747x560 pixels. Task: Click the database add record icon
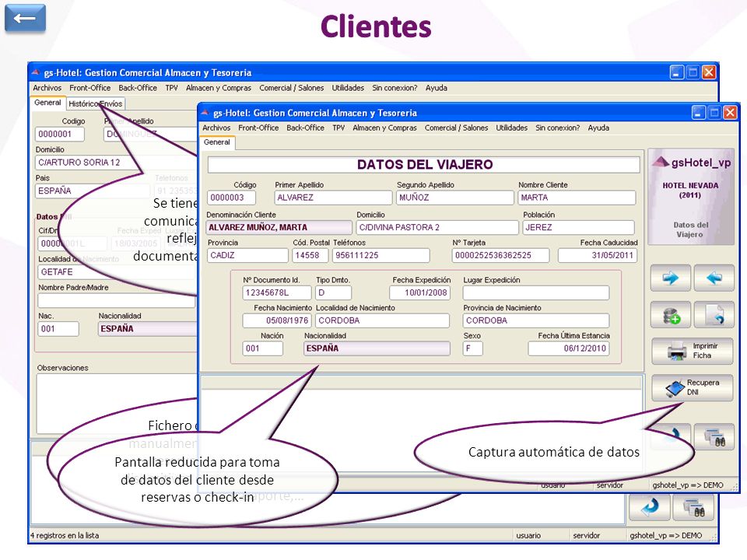point(670,315)
